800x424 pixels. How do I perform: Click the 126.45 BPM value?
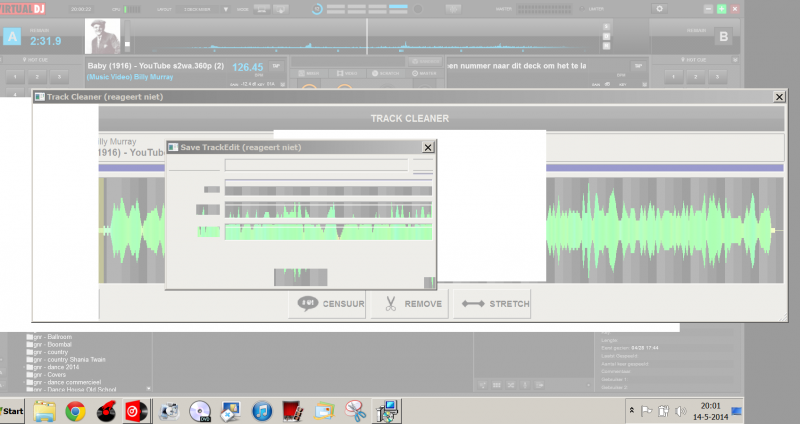coord(247,67)
